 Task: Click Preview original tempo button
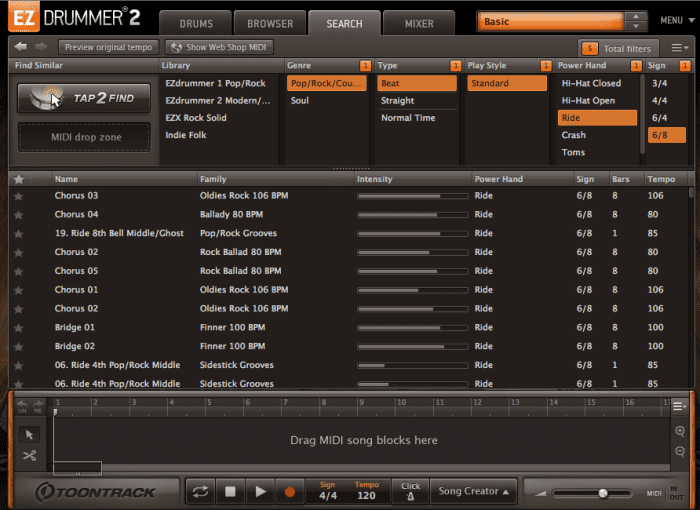tap(108, 47)
